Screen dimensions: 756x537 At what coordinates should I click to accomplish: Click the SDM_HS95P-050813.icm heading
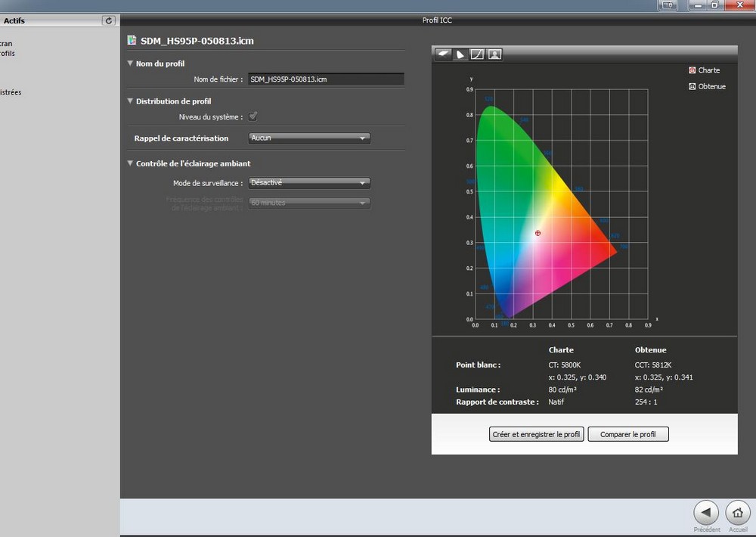197,41
